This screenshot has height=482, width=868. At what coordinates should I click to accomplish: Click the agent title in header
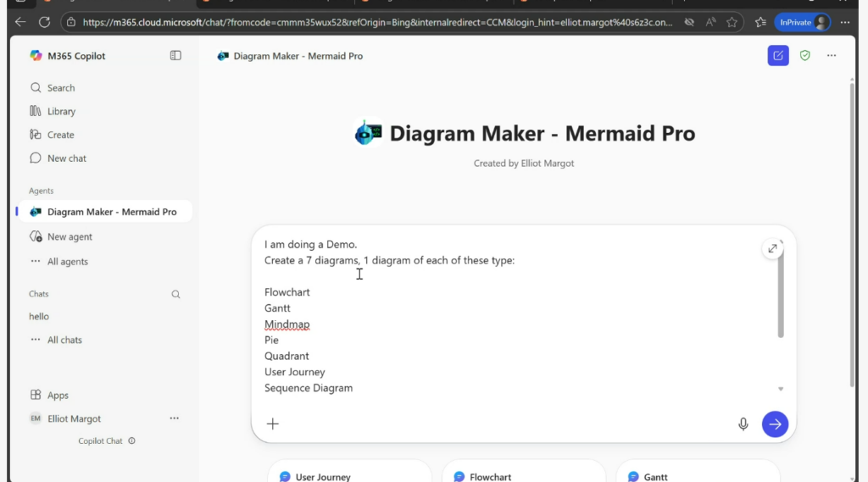click(298, 56)
